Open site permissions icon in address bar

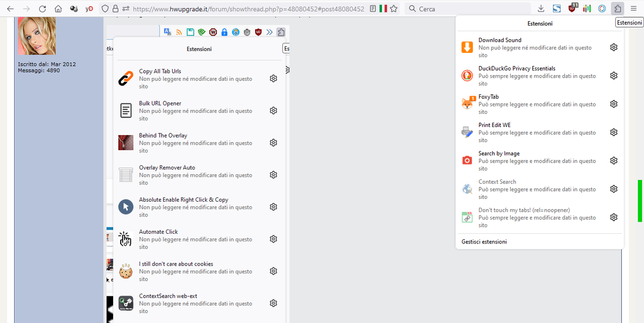[126, 9]
